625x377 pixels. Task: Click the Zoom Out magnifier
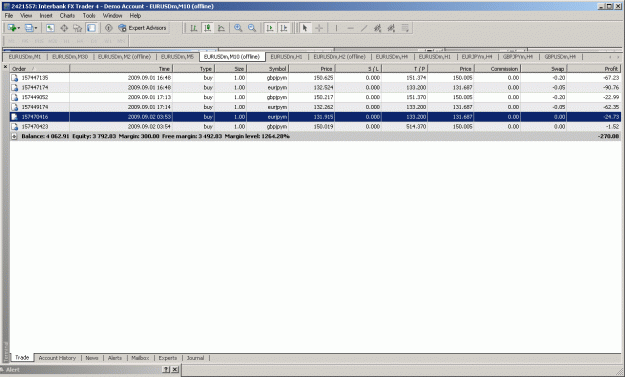[x=252, y=28]
